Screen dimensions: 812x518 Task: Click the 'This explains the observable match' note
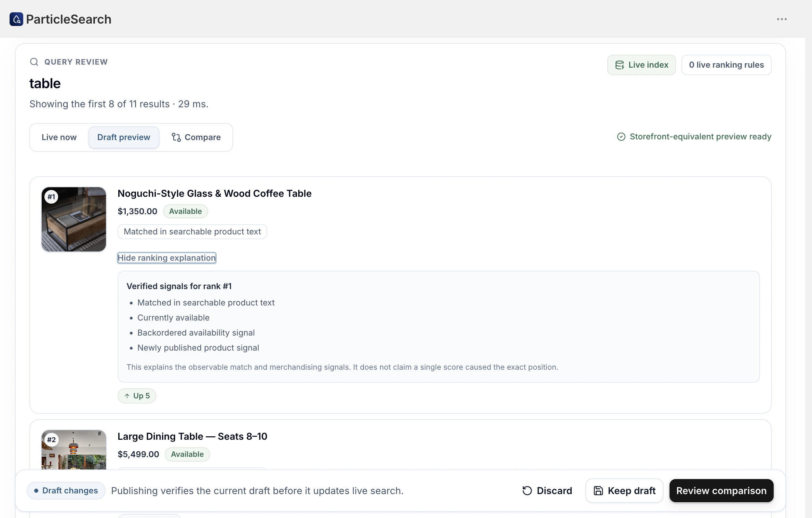click(342, 367)
